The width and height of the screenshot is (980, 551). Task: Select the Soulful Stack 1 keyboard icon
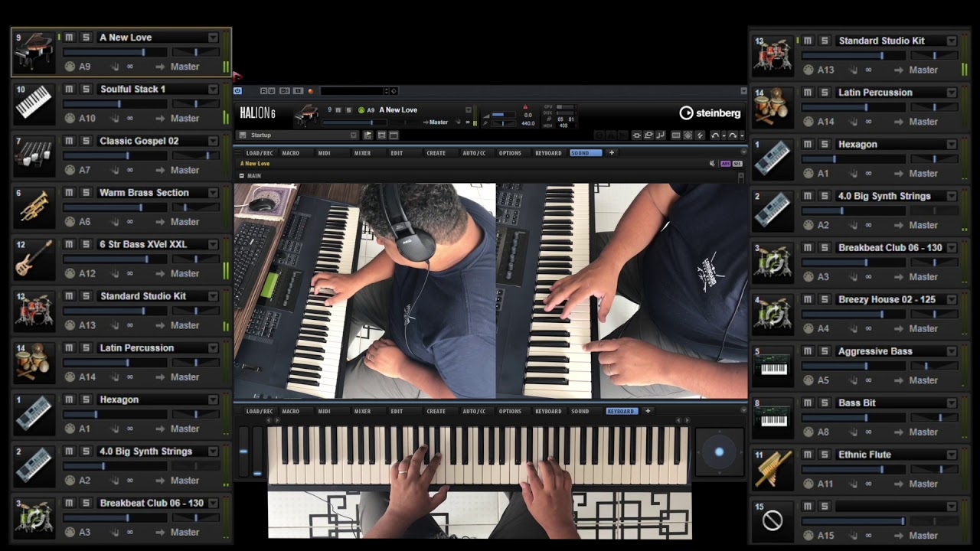pos(34,103)
